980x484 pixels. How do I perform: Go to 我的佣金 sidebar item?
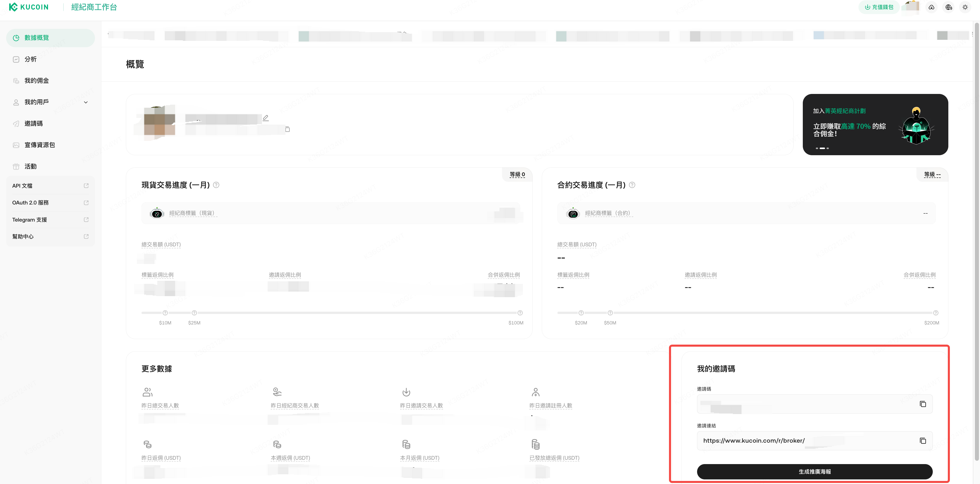pyautogui.click(x=37, y=81)
